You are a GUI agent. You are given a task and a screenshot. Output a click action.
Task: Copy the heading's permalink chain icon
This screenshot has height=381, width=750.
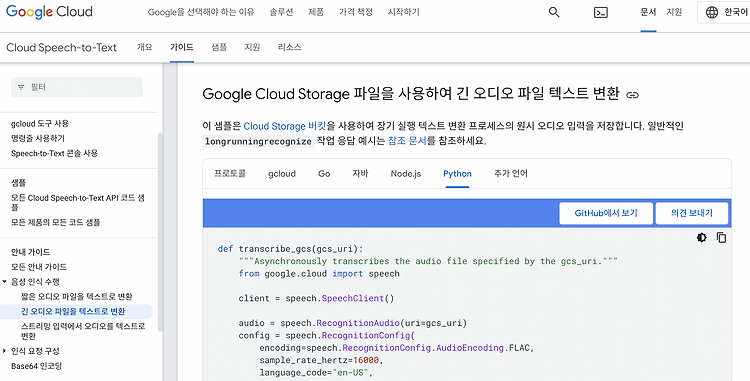point(632,95)
